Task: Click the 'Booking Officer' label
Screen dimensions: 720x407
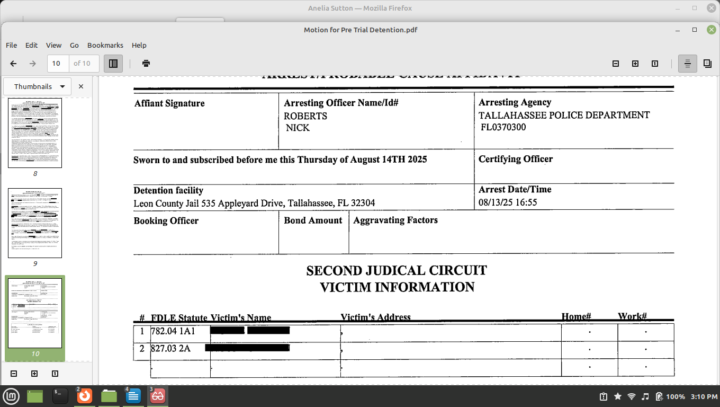Action: (166, 220)
